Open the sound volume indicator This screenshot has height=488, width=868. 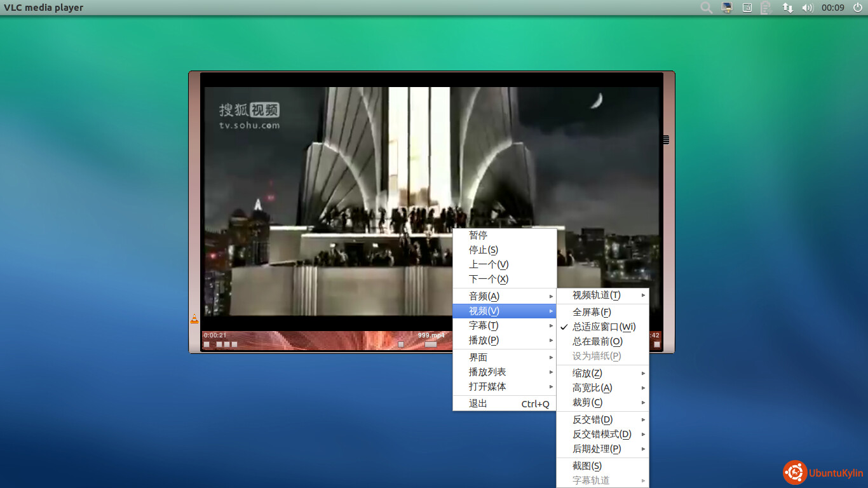807,8
